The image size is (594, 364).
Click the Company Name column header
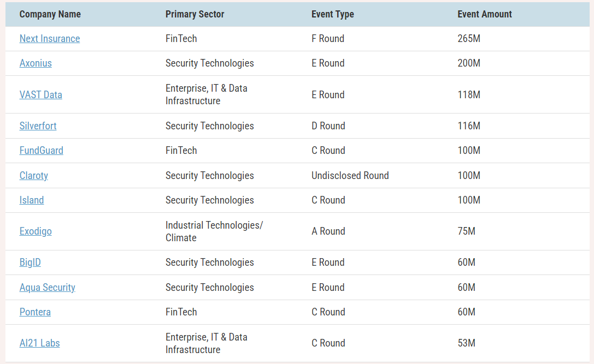point(50,14)
